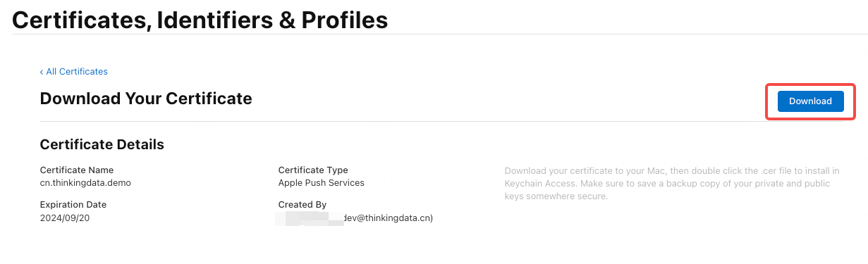The height and width of the screenshot is (264, 868).
Task: Click the Download Your Certificate heading
Action: click(x=146, y=99)
